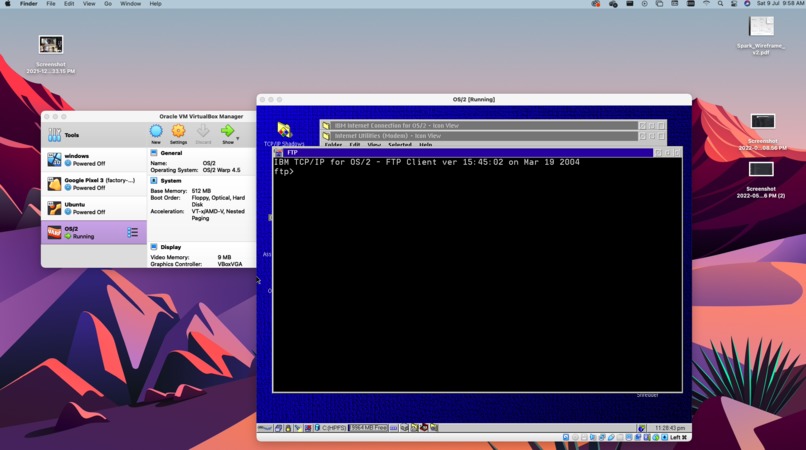Click Internet Utilities (Modem) window title bar
This screenshot has width=806, height=450.
(483, 136)
